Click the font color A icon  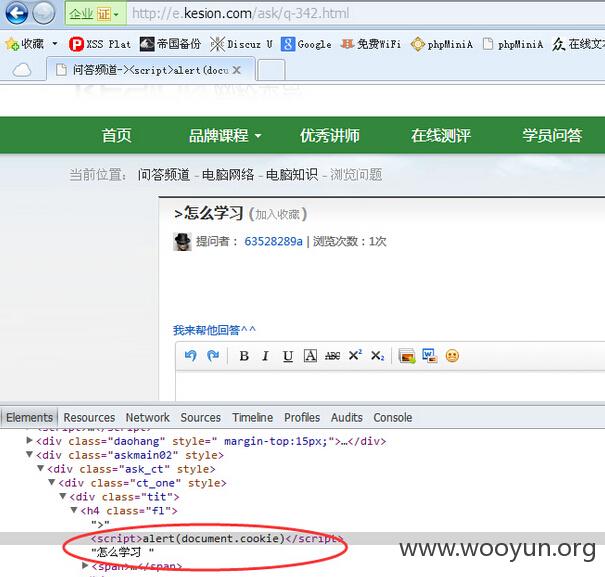click(x=310, y=356)
